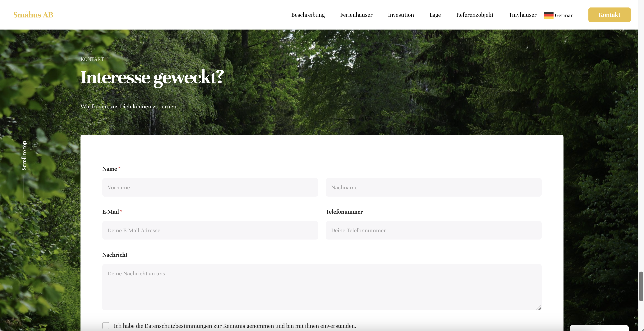Go to the Ferienhäuser section
Image resolution: width=644 pixels, height=331 pixels.
[x=356, y=15]
